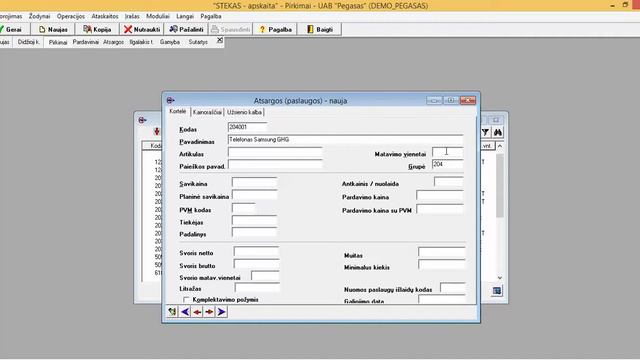Open the Moduliai menu
This screenshot has width=640, height=360.
(158, 16)
